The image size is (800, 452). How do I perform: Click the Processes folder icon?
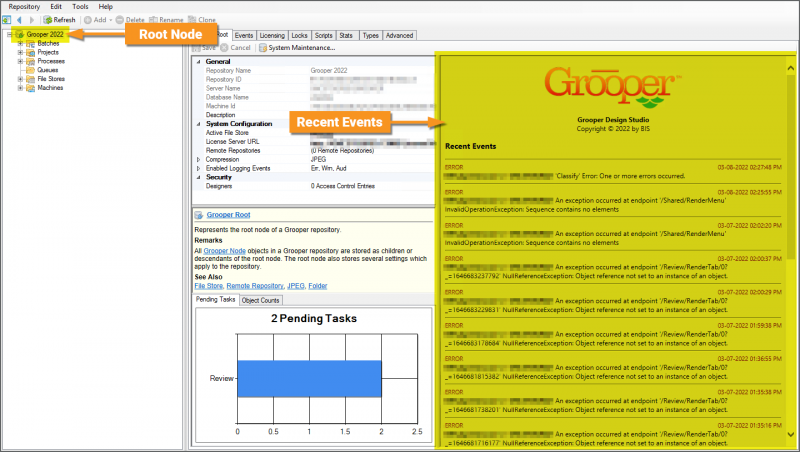[30, 61]
